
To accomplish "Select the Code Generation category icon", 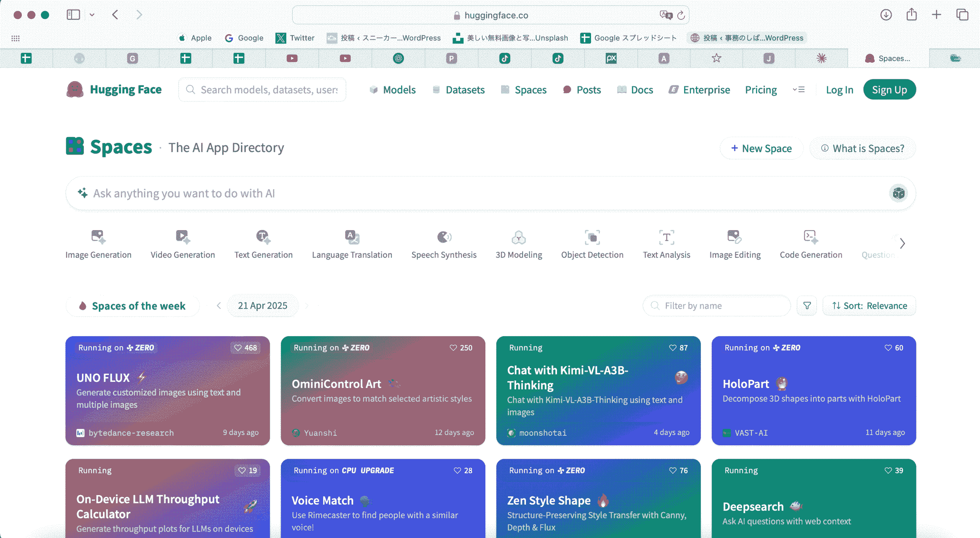I will [811, 237].
